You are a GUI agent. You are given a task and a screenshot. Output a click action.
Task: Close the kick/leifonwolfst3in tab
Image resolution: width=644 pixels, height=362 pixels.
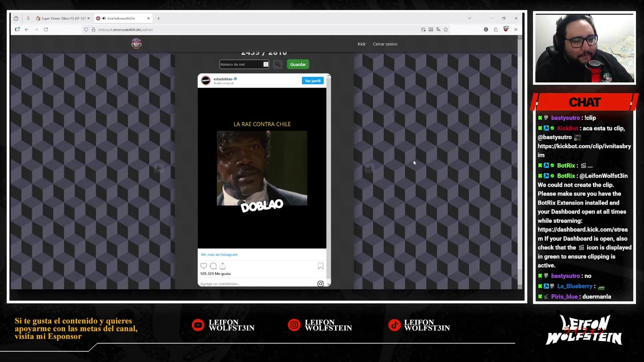(148, 19)
